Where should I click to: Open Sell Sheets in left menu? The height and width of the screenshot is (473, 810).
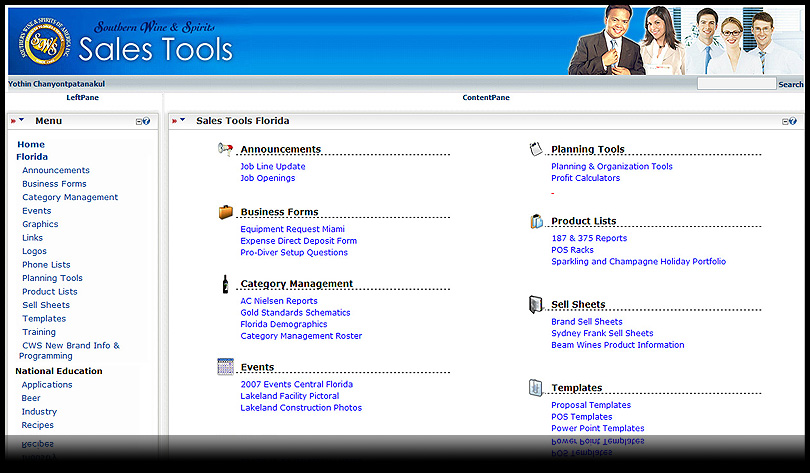46,305
